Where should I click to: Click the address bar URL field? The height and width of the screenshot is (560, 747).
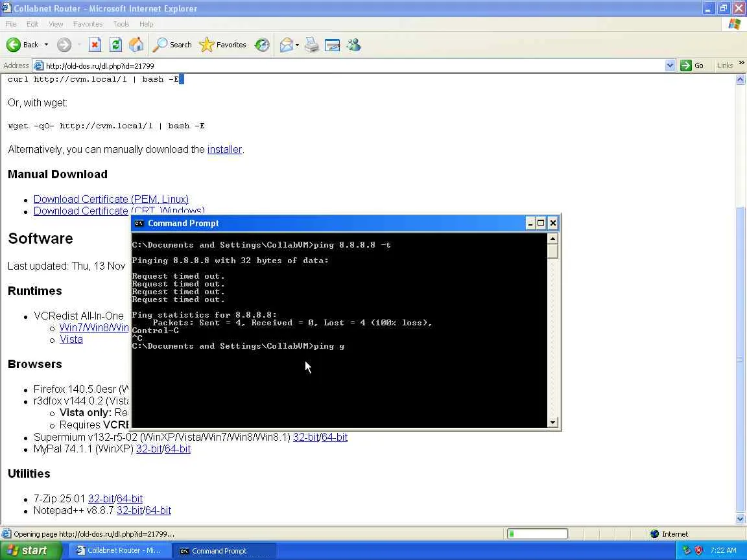click(353, 65)
